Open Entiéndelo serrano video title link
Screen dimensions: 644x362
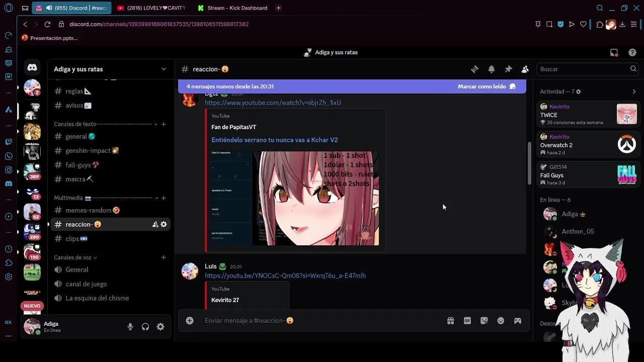(275, 140)
